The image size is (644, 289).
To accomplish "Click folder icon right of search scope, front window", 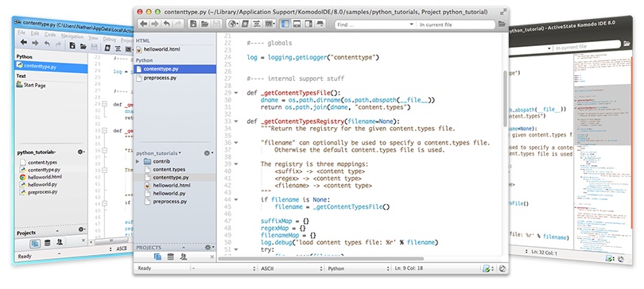I will click(502, 24).
